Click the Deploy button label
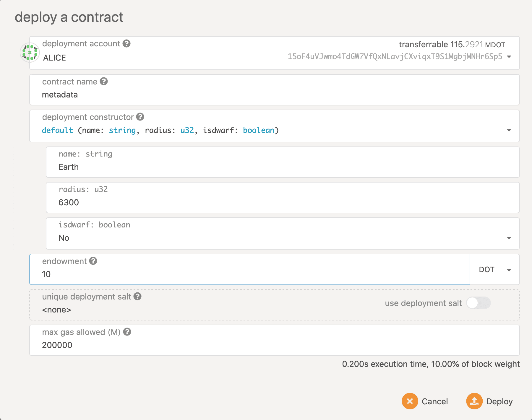This screenshot has height=420, width=532. tap(499, 401)
